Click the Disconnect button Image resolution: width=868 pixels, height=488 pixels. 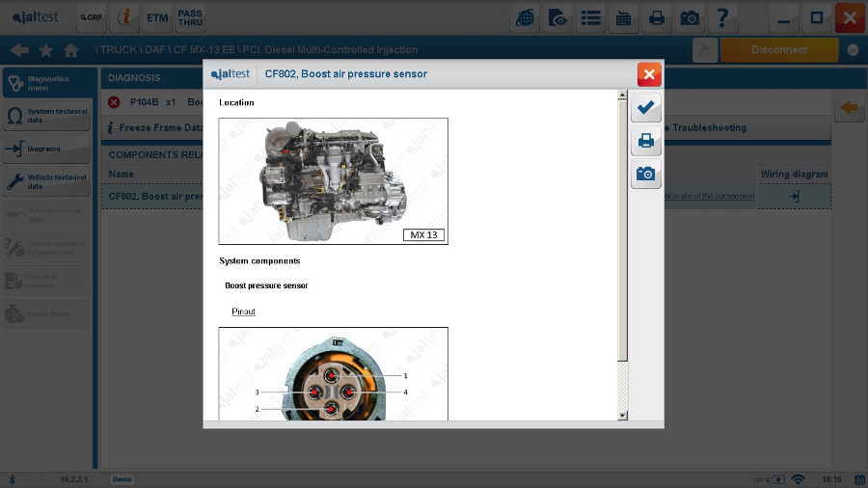[779, 50]
